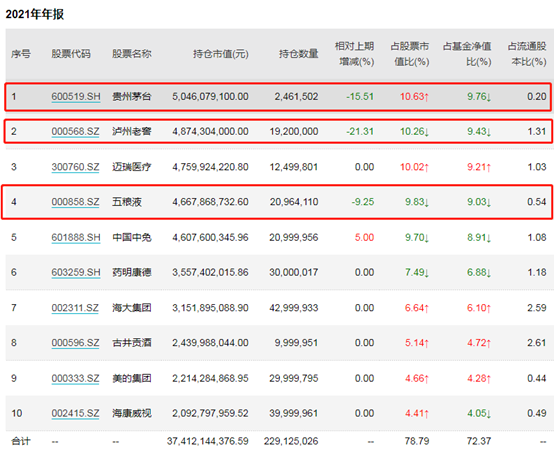Screen dimensions: 554x450
Task: Open stock code link 000568.SZ
Action: pos(75,131)
